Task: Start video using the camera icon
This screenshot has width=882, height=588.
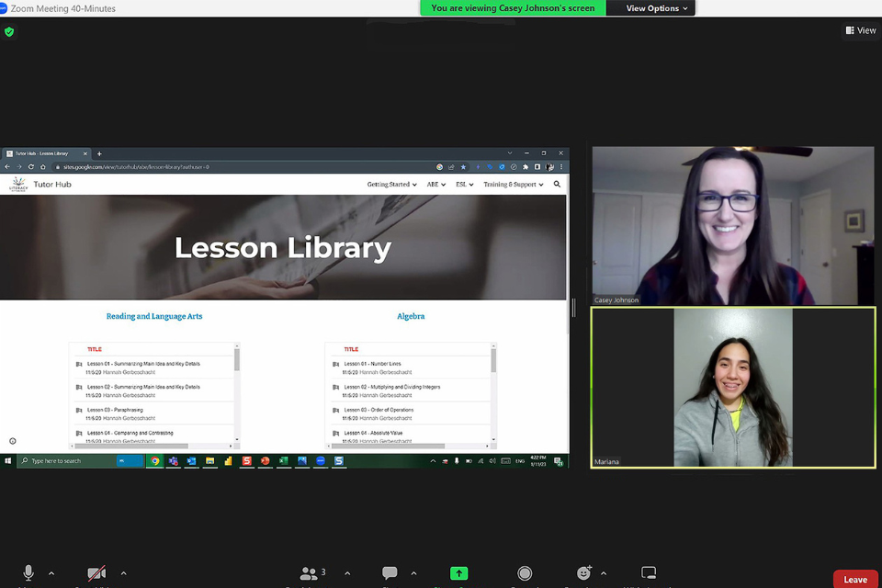Action: point(96,573)
